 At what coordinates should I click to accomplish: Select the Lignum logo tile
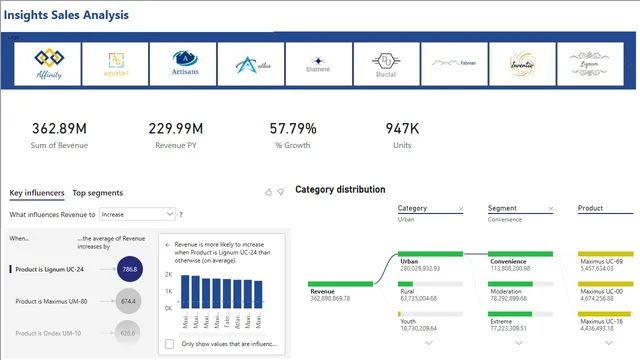[590, 64]
